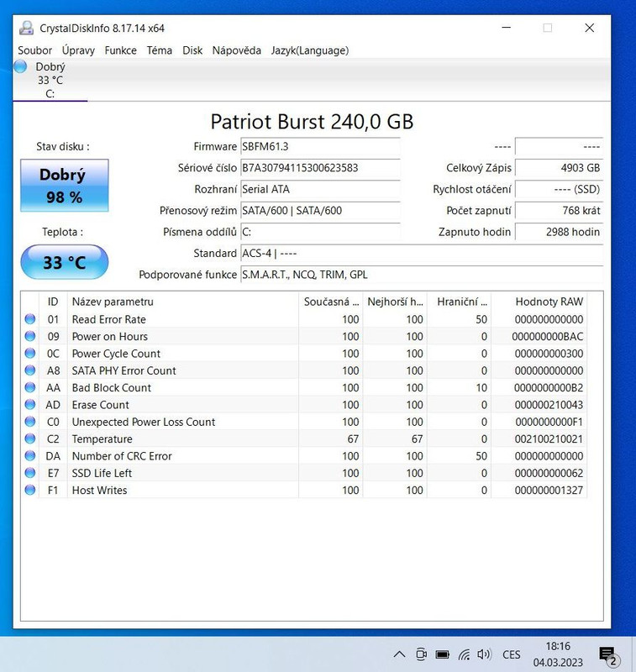Click the Nejhorší h... column header

pyautogui.click(x=395, y=302)
